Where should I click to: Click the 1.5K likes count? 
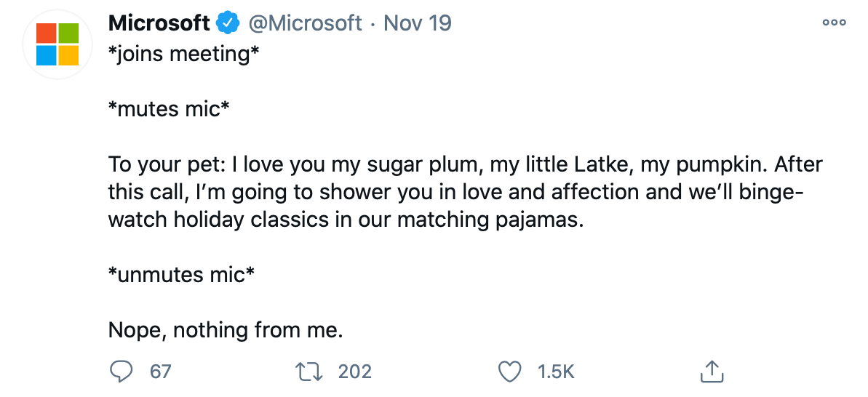[556, 372]
